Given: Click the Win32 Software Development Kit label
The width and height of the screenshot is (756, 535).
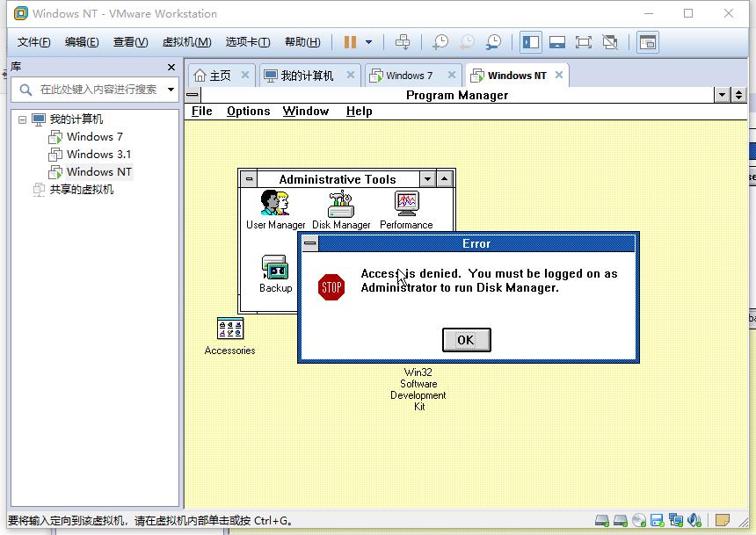Looking at the screenshot, I should [x=418, y=389].
